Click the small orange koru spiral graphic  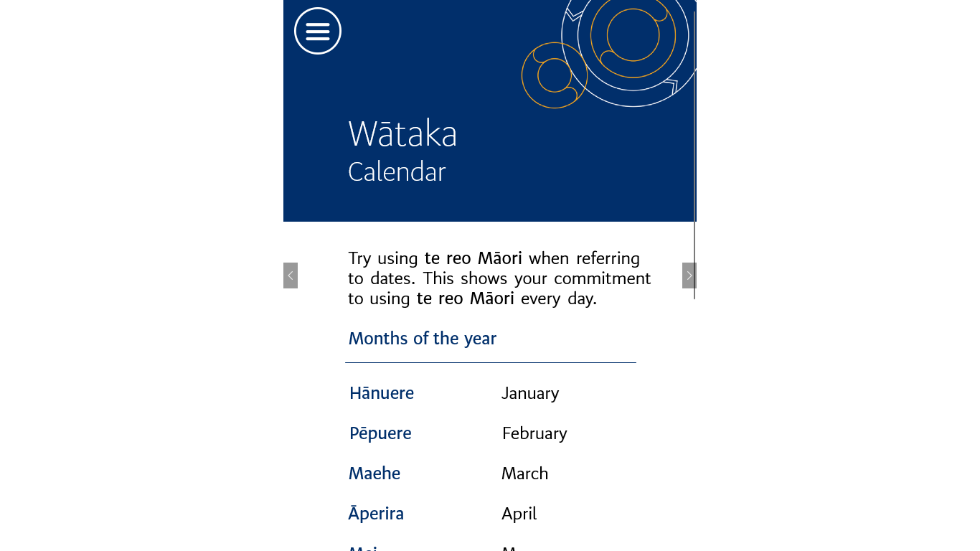tap(554, 75)
